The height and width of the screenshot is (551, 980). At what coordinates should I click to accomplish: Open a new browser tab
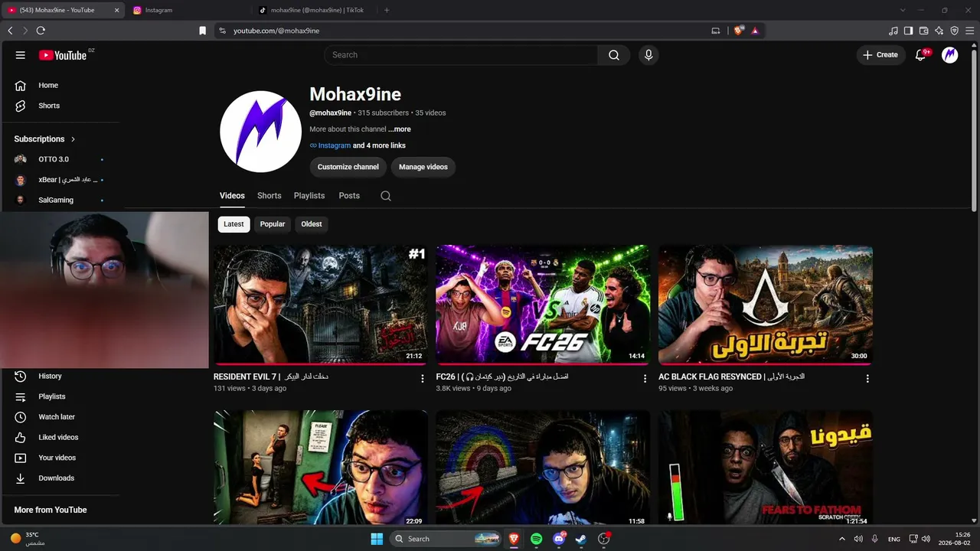387,10
